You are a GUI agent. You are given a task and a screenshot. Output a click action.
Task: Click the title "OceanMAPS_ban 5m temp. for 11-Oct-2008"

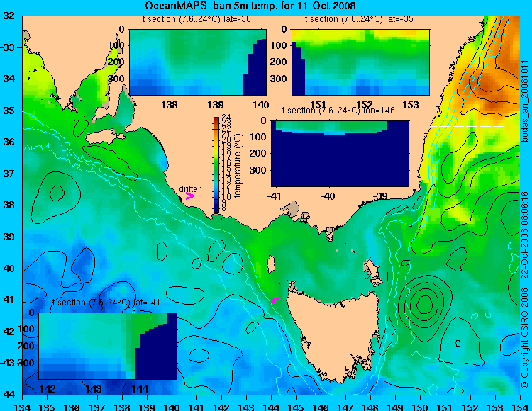tap(250, 6)
